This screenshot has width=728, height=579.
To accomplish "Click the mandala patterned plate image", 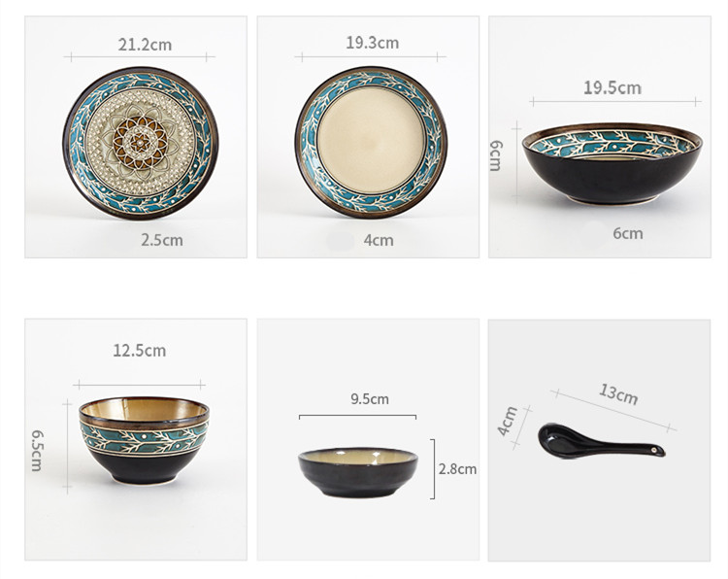I will (141, 143).
